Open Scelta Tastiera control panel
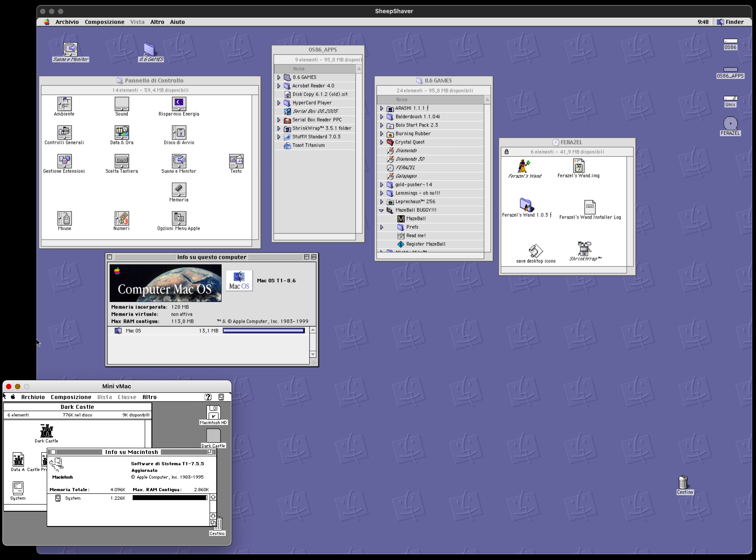Image resolution: width=756 pixels, height=560 pixels. (x=122, y=161)
